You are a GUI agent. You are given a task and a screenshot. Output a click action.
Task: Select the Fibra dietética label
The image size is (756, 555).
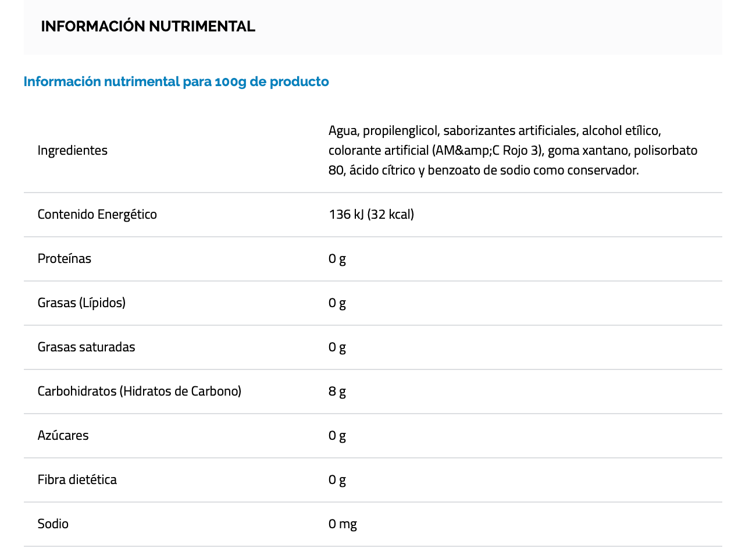click(77, 479)
